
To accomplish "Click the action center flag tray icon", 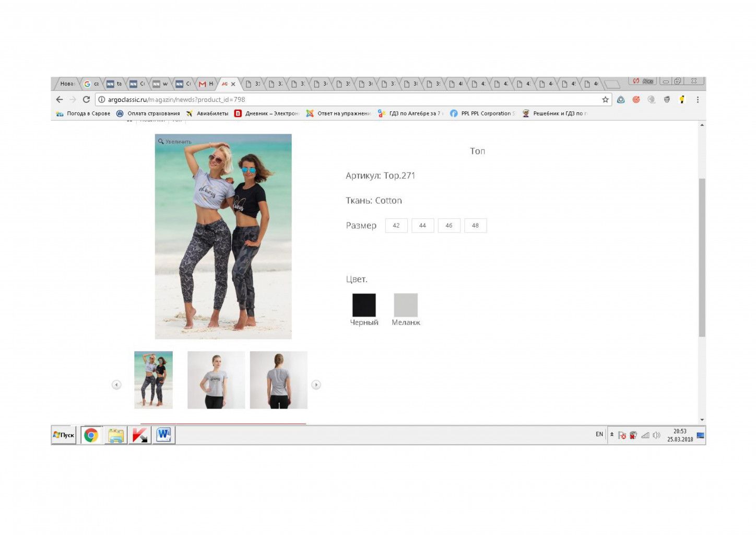I will [622, 435].
